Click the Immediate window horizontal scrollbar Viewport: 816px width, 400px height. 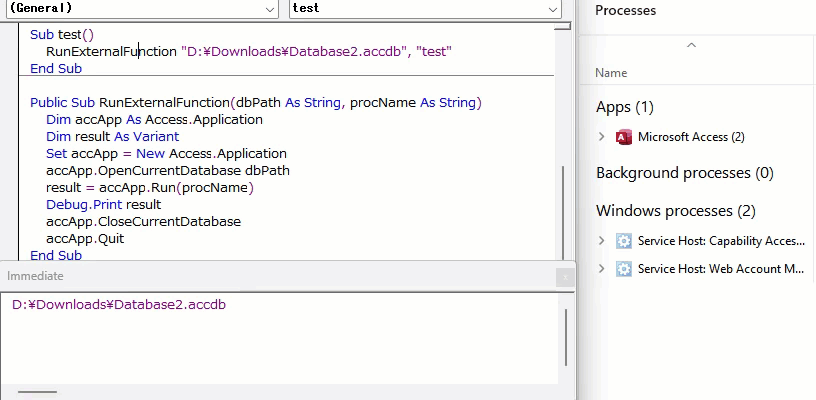click(37, 392)
